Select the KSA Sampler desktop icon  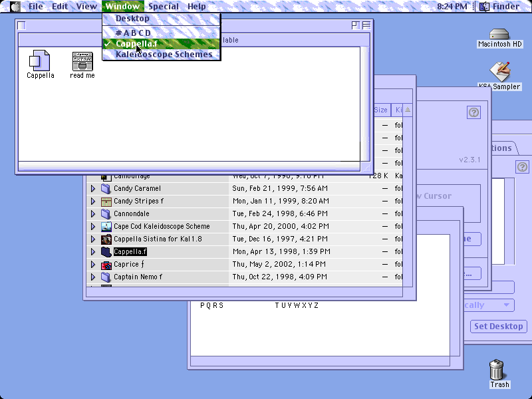coord(499,71)
